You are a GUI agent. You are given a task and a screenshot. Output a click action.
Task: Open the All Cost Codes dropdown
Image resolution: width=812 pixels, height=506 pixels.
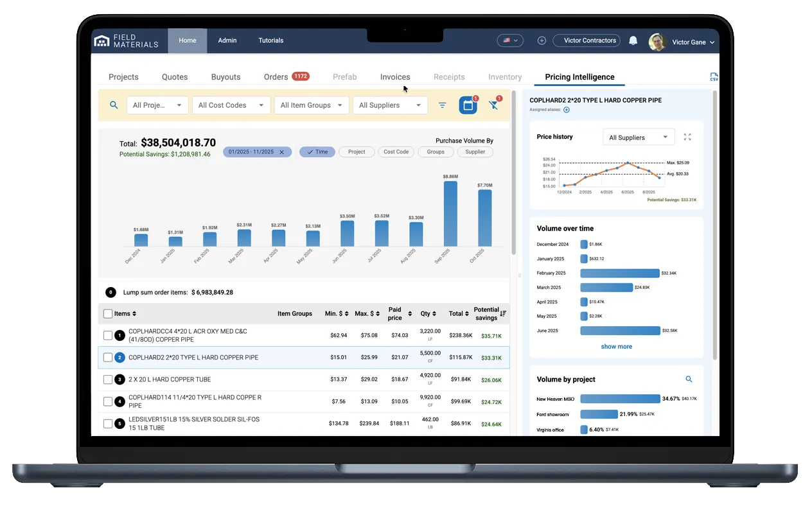231,105
